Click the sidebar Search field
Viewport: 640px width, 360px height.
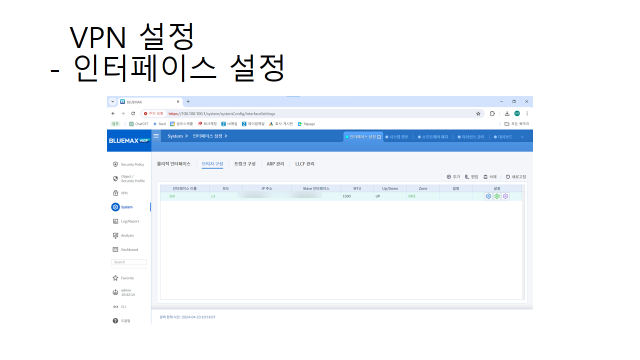coord(129,262)
